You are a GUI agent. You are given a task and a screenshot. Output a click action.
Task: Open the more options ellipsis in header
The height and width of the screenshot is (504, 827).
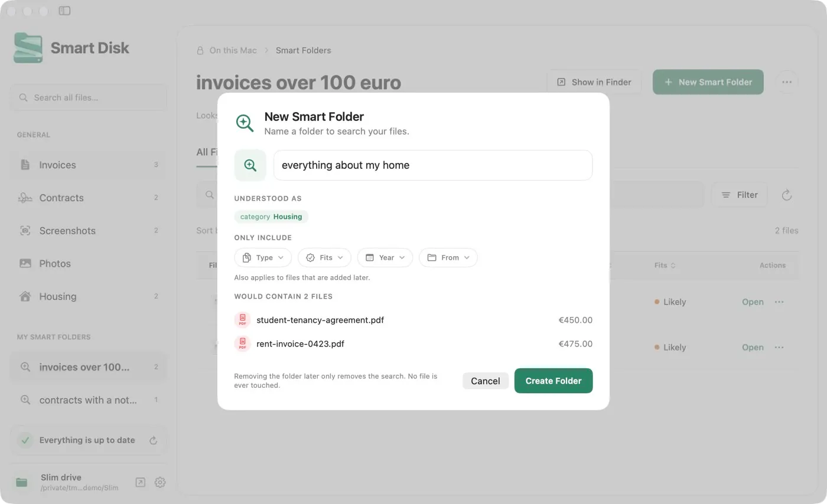[x=786, y=82]
